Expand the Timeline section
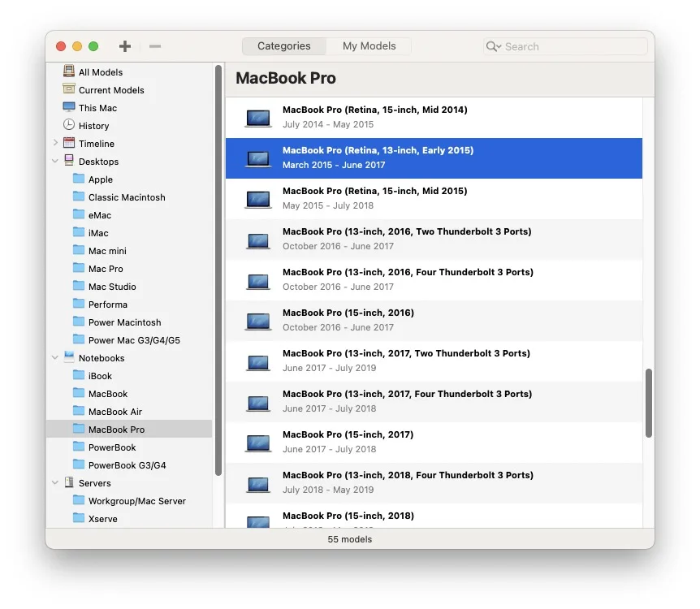700x609 pixels. click(x=54, y=143)
